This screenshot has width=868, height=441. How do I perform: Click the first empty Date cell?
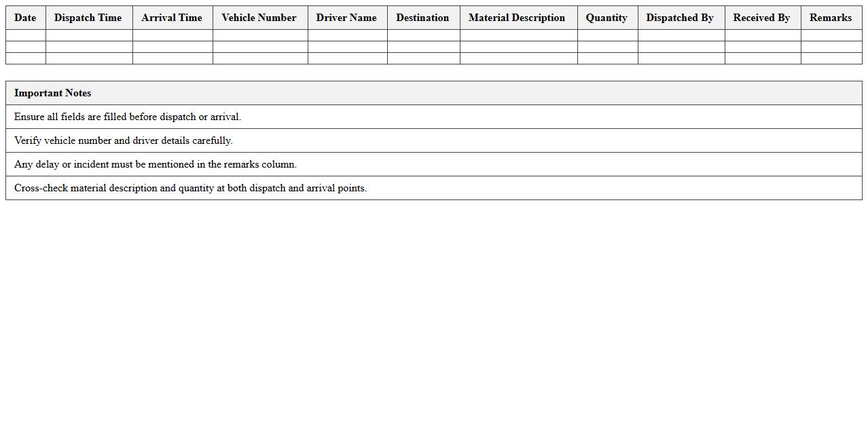coord(24,35)
